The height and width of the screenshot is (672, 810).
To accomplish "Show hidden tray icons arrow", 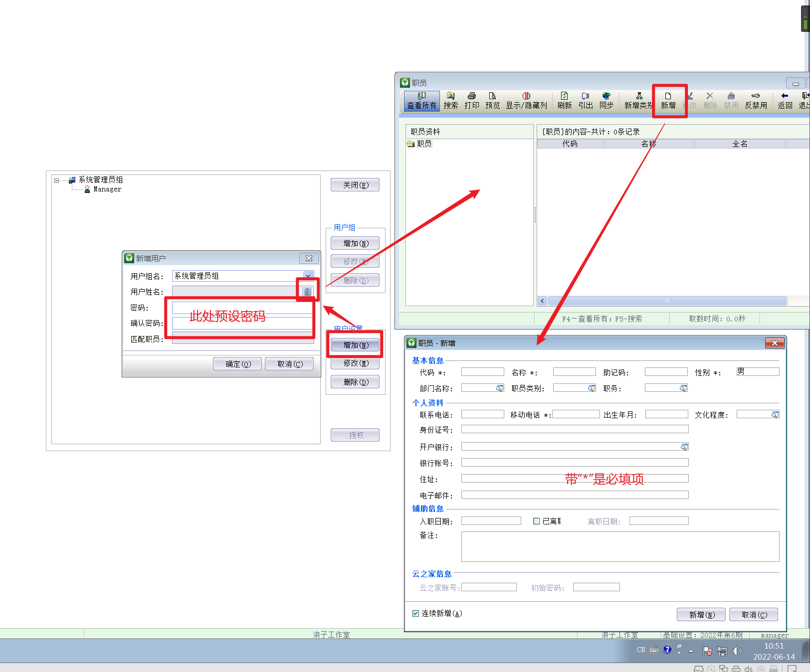I will point(691,651).
